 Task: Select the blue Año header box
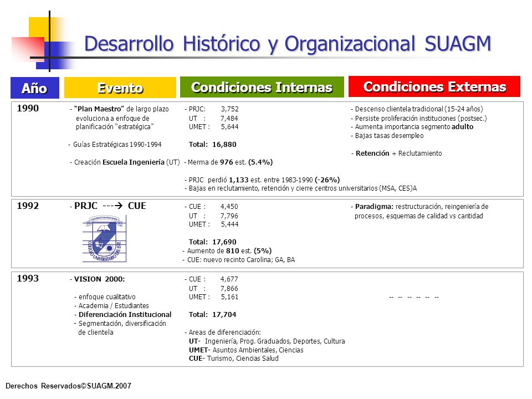click(35, 88)
